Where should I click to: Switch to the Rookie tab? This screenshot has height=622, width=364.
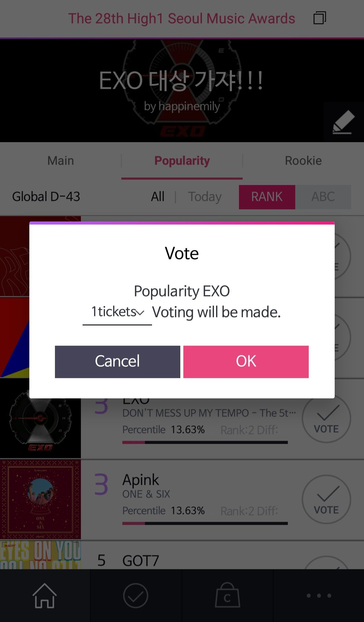click(x=303, y=161)
